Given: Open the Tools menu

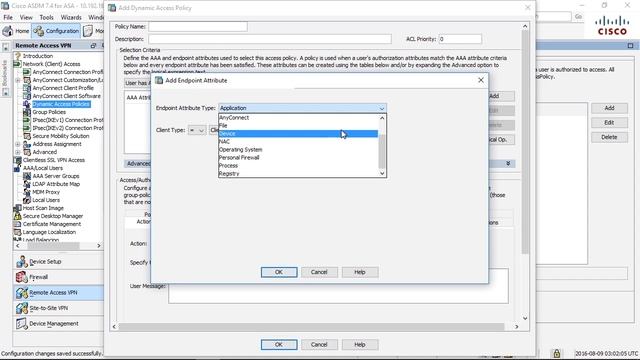Looking at the screenshot, I should (x=47, y=18).
